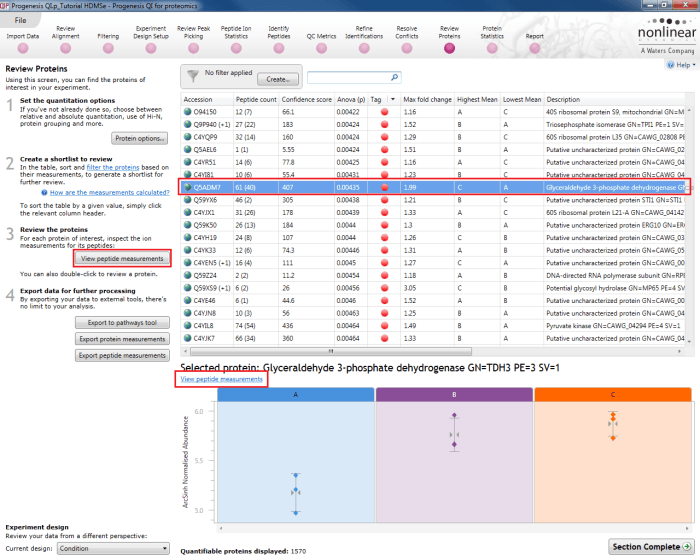Click Export protein measurements button
The height and width of the screenshot is (560, 700).
point(122,339)
